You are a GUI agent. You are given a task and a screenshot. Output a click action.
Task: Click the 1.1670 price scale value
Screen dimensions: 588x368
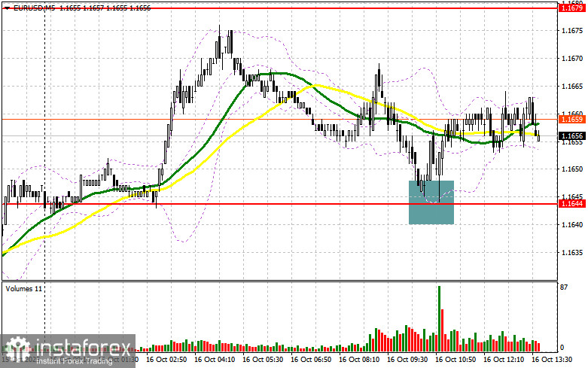coord(573,59)
